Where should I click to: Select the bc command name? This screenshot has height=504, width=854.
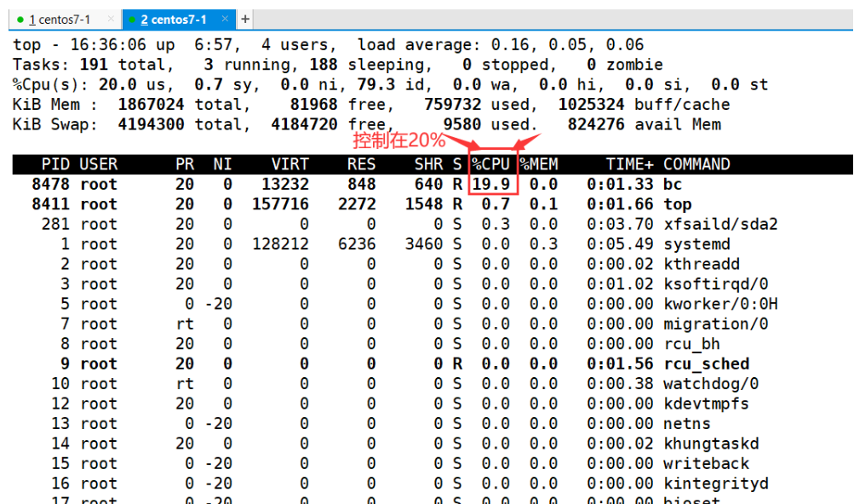(673, 184)
